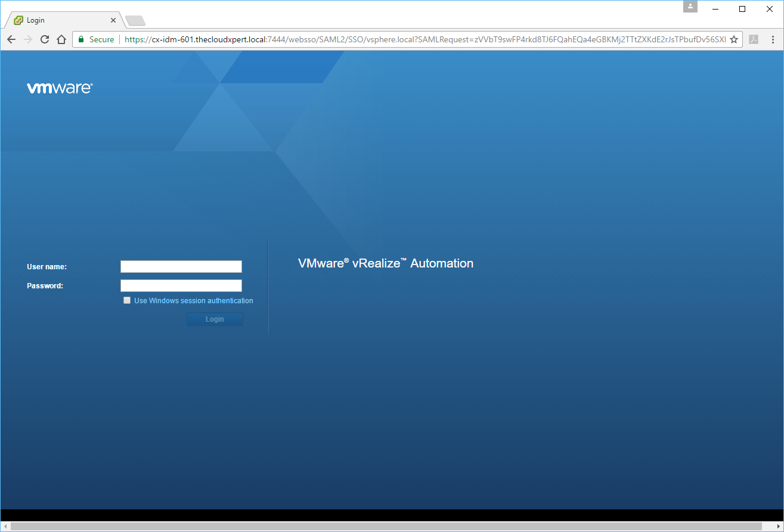Click the Adobe PDF extension icon
Viewport: 784px width, 532px height.
(754, 39)
